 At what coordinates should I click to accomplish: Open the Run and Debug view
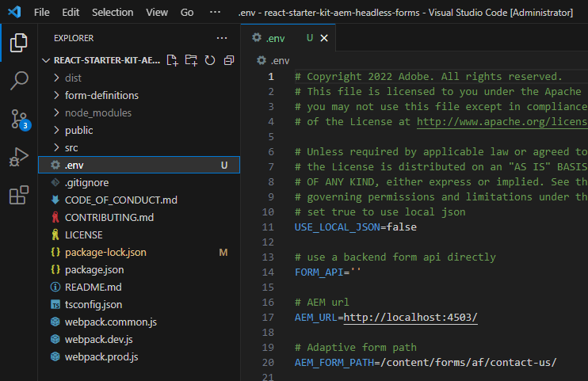[x=19, y=158]
